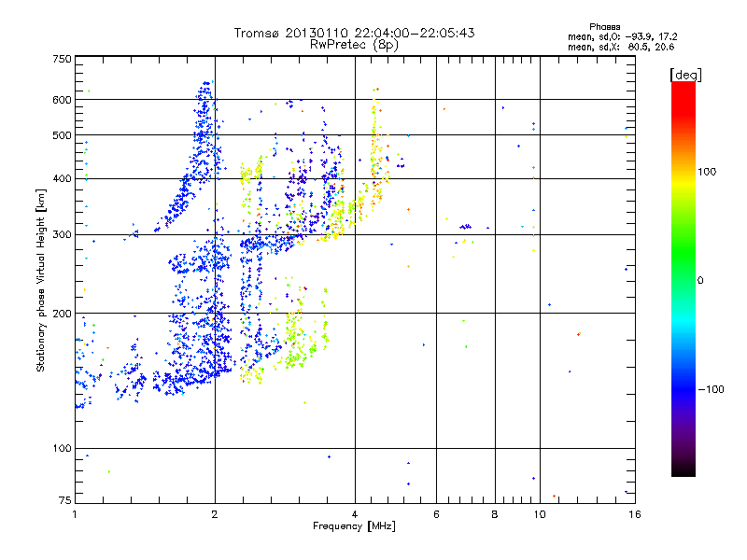Click the '600' y-axis tick label
Screen dimensions: 747x560
coord(62,100)
